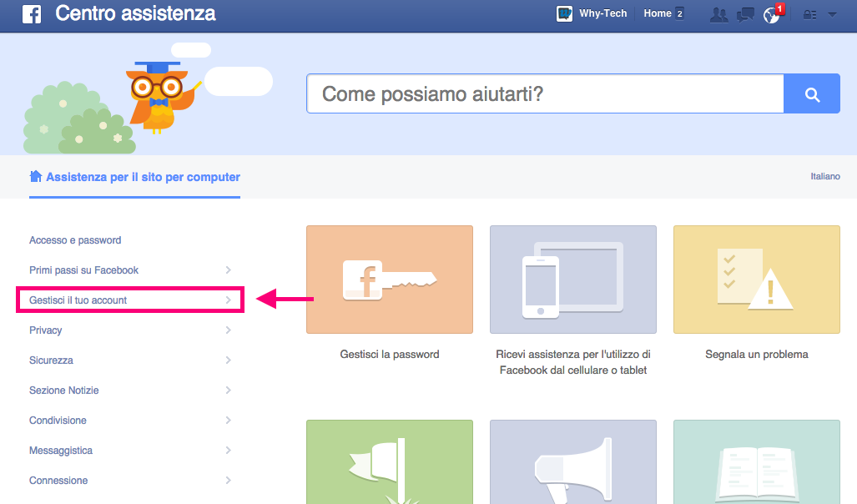Open the key card image Gestisci la password
Screen dimensions: 857x504
coord(390,280)
